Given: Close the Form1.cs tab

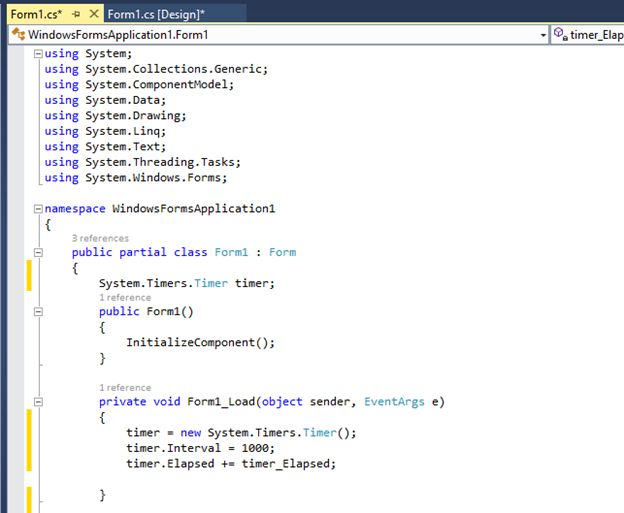Looking at the screenshot, I should point(94,14).
